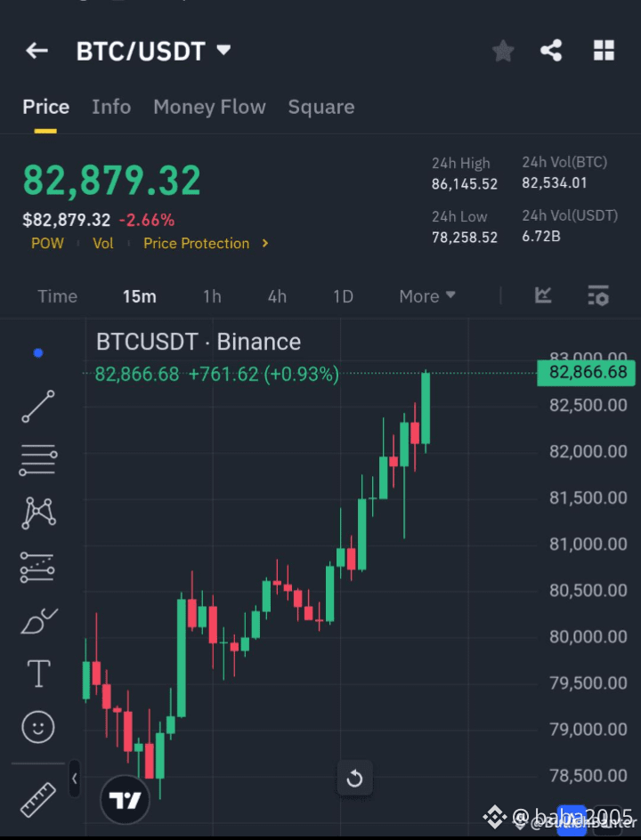
Task: Select the Time chart interval
Action: pos(57,296)
